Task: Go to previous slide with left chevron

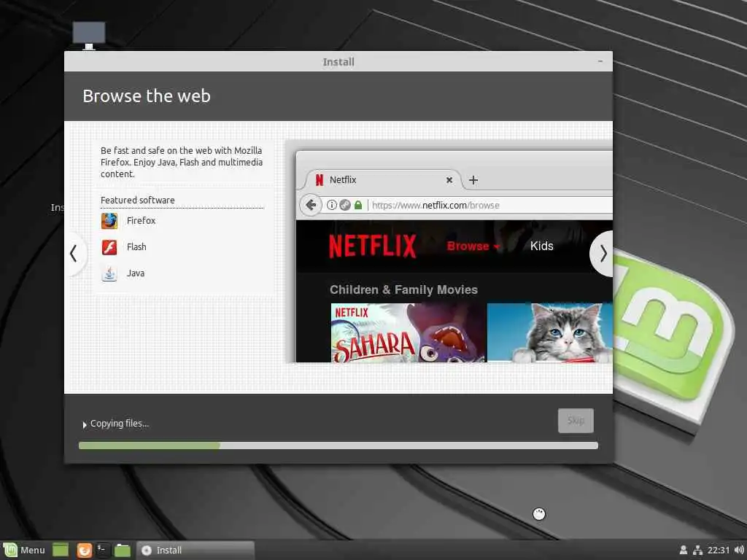Action: [74, 253]
